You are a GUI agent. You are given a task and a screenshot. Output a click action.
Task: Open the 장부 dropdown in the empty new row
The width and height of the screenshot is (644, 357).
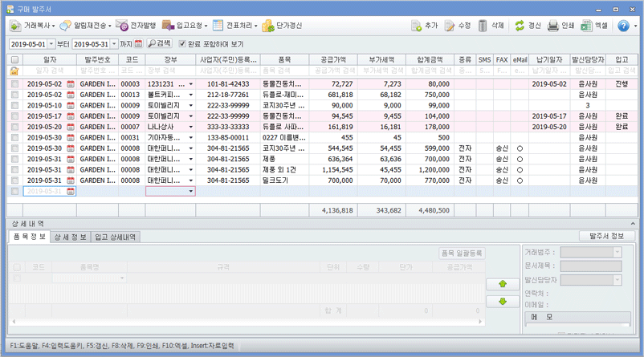(190, 192)
